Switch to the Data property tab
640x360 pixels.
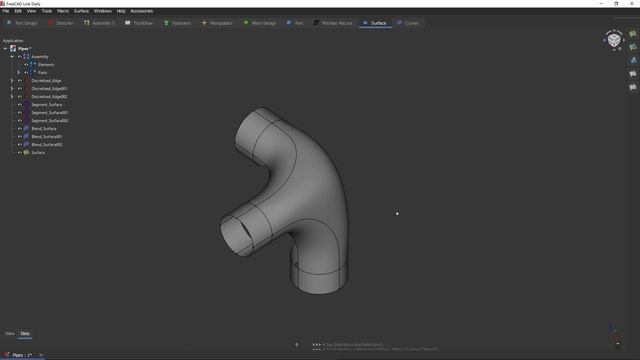(x=25, y=333)
